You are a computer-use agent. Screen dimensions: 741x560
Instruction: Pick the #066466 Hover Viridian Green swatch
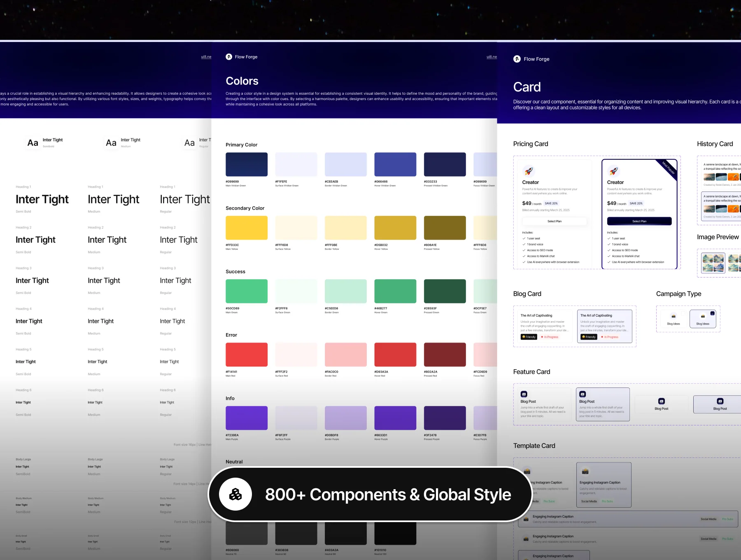point(395,164)
